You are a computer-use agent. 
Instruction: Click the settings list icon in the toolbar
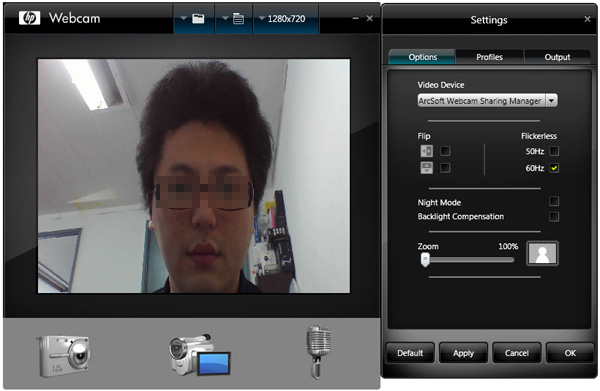(x=238, y=18)
